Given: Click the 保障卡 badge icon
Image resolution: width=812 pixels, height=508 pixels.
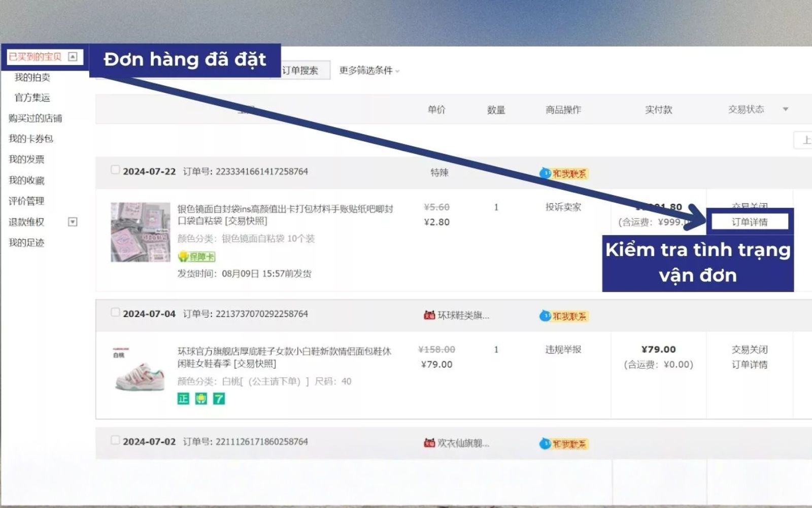Looking at the screenshot, I should (x=196, y=257).
